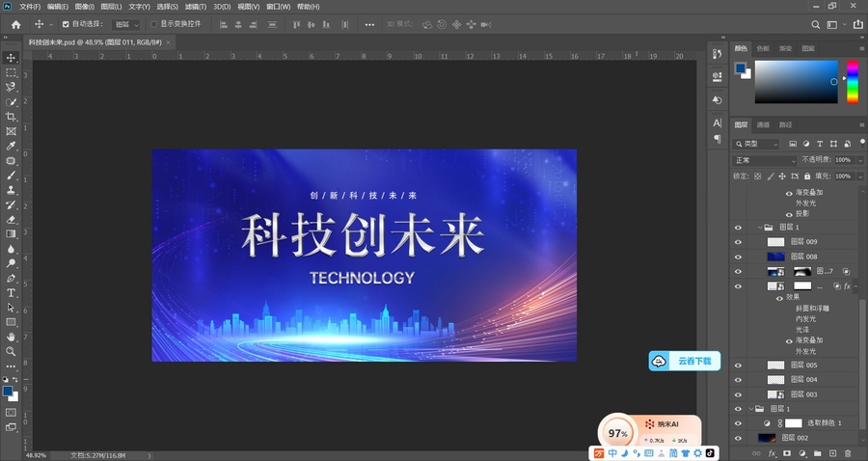868x461 pixels.
Task: Click the zoom percentage field 48.92%
Action: click(37, 455)
